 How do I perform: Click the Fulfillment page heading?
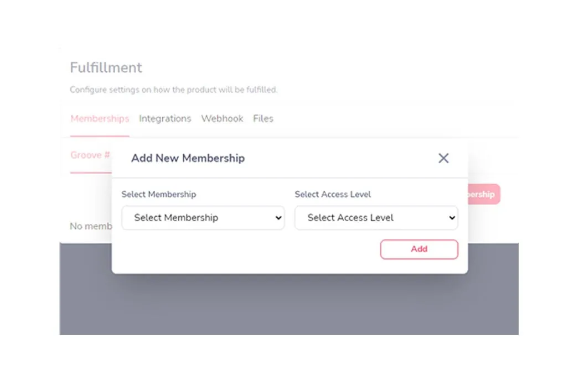pos(106,67)
